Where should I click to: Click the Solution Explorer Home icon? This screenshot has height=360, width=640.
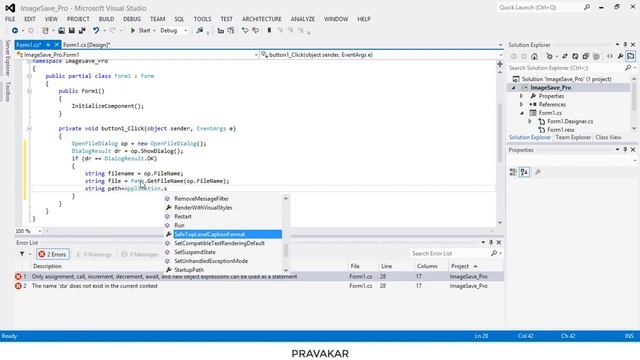tap(534, 57)
